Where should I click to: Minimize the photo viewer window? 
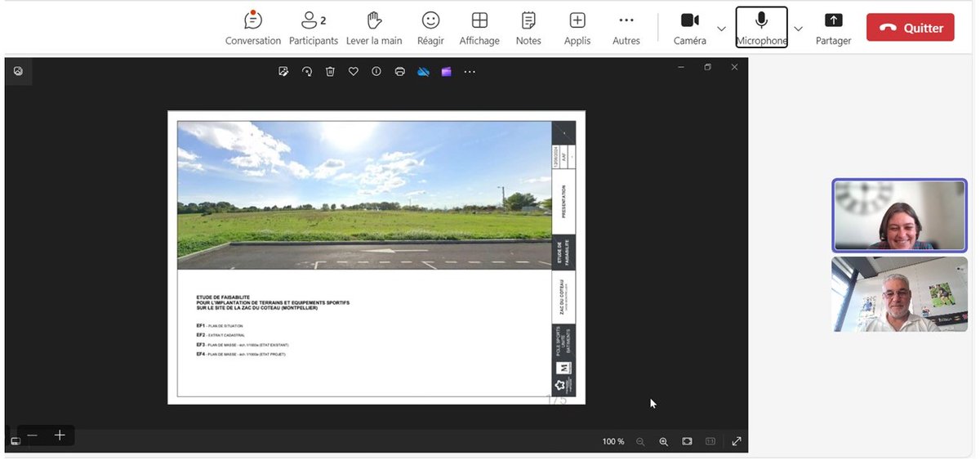click(681, 67)
